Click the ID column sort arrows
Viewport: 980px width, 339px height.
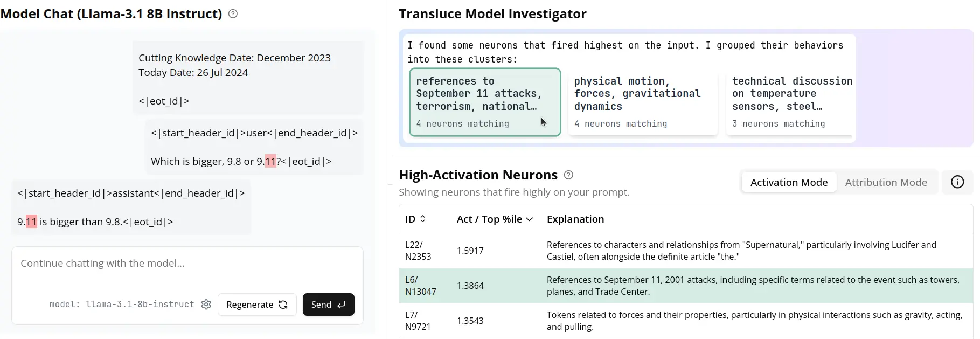(x=423, y=219)
